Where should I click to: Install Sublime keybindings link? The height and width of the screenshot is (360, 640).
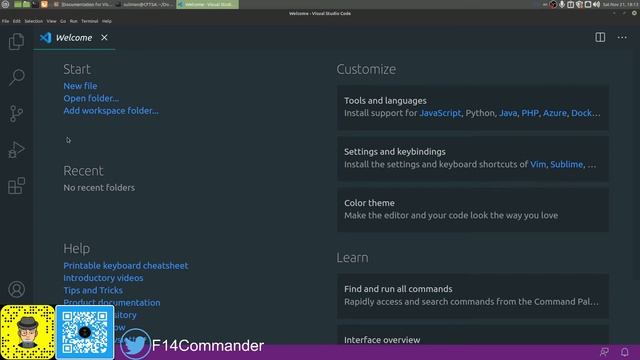567,164
